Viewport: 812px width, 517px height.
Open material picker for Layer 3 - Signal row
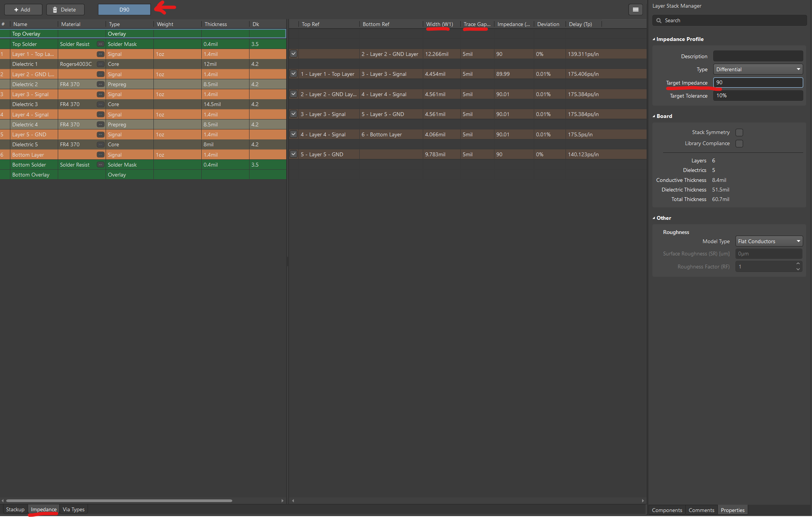pos(101,94)
